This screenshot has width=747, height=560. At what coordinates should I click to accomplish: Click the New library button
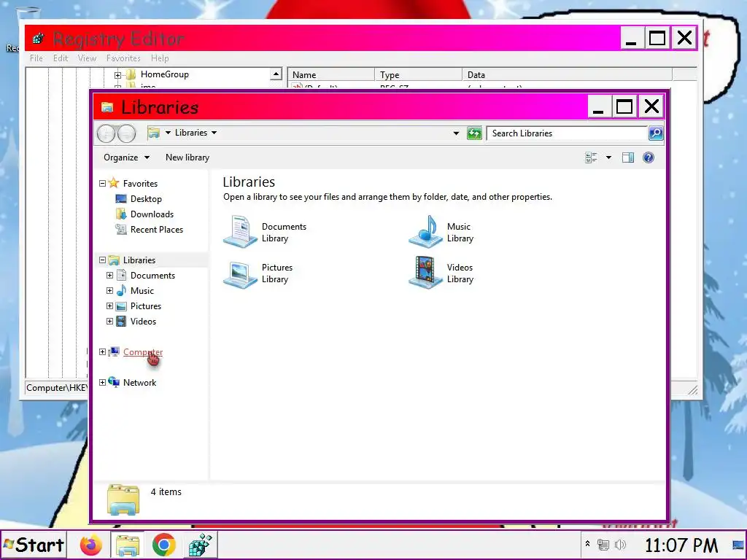[x=187, y=157]
